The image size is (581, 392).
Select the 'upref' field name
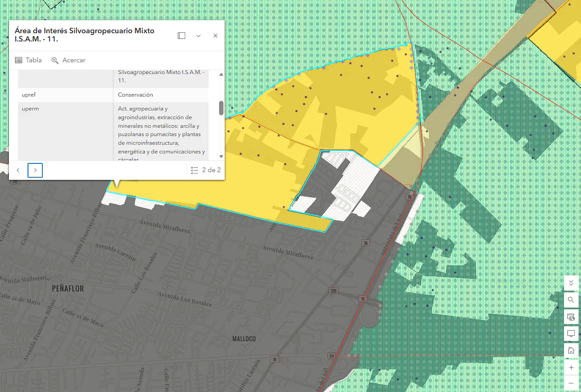coord(29,95)
